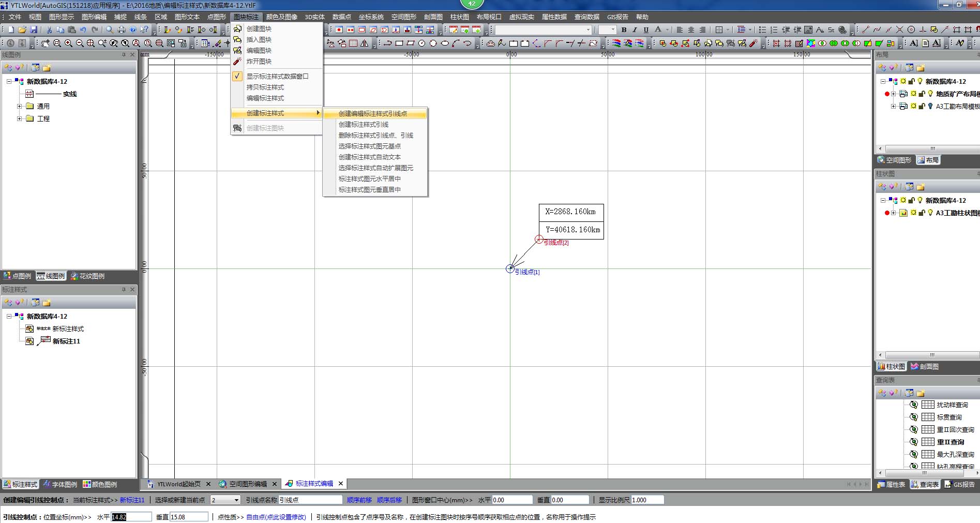Toggle light bulb on 新数据库4-12 in 布局 panel
Viewport: 980px width, 523px height.
click(x=920, y=81)
